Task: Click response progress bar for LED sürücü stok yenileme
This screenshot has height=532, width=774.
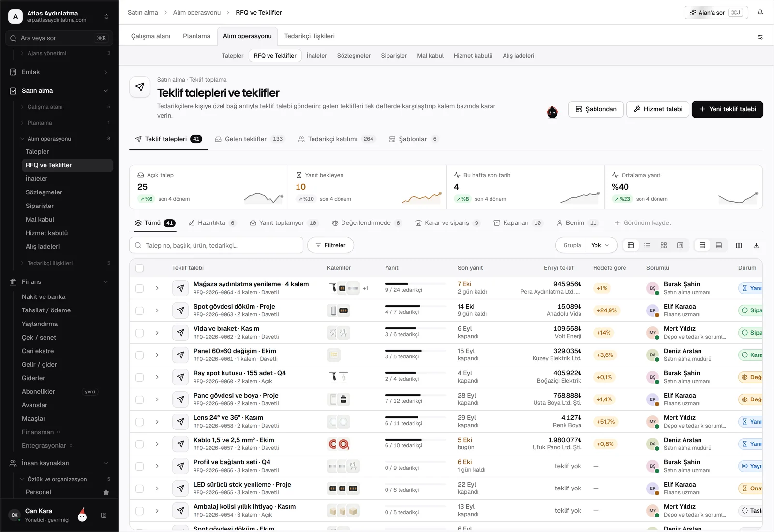Action: point(415,484)
